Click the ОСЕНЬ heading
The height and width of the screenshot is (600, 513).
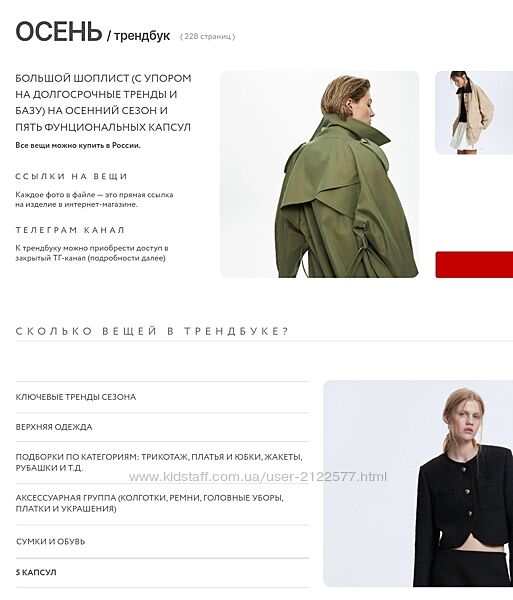pyautogui.click(x=59, y=31)
